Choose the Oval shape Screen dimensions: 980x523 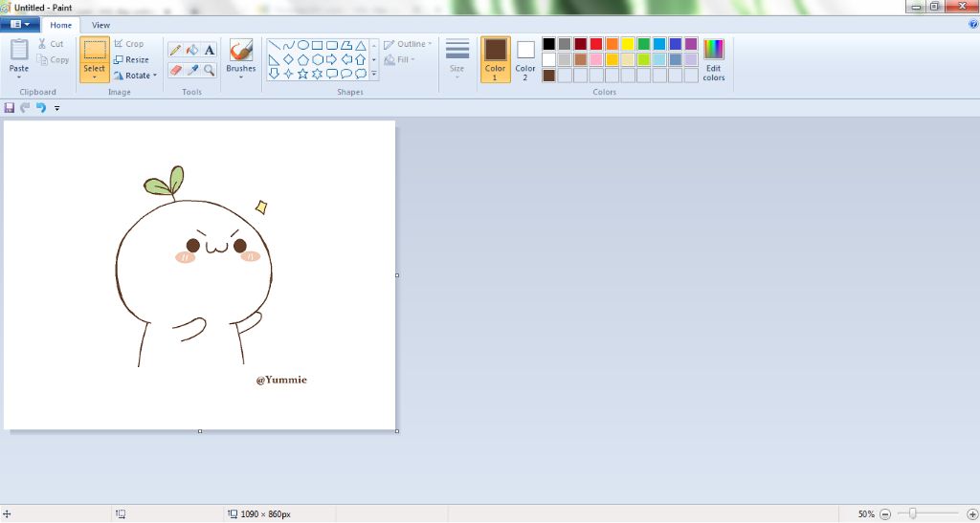click(x=303, y=46)
